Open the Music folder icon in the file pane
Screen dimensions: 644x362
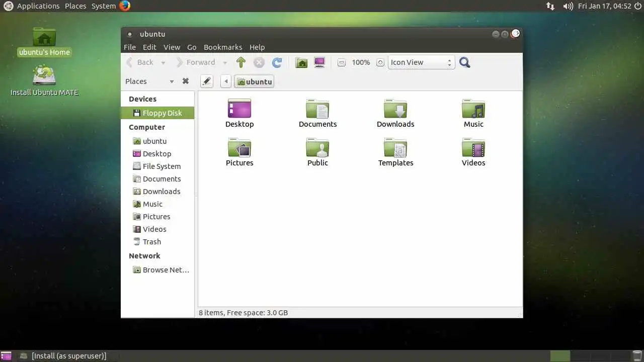pyautogui.click(x=473, y=109)
